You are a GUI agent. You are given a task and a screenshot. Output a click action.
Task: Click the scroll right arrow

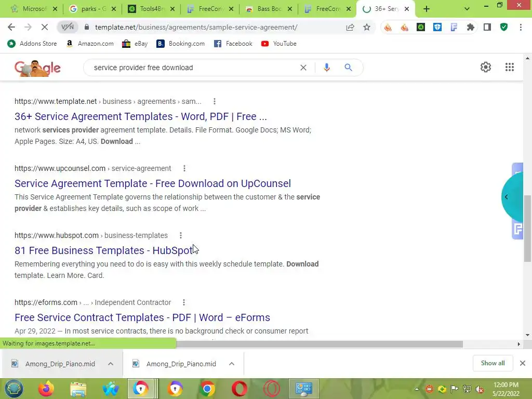[519, 344]
